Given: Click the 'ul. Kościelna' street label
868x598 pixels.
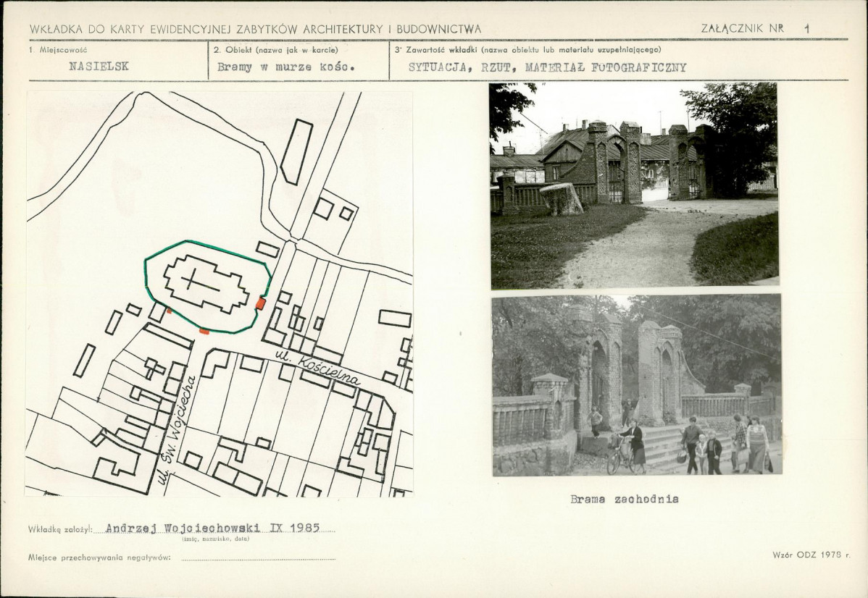Looking at the screenshot, I should pos(318,369).
